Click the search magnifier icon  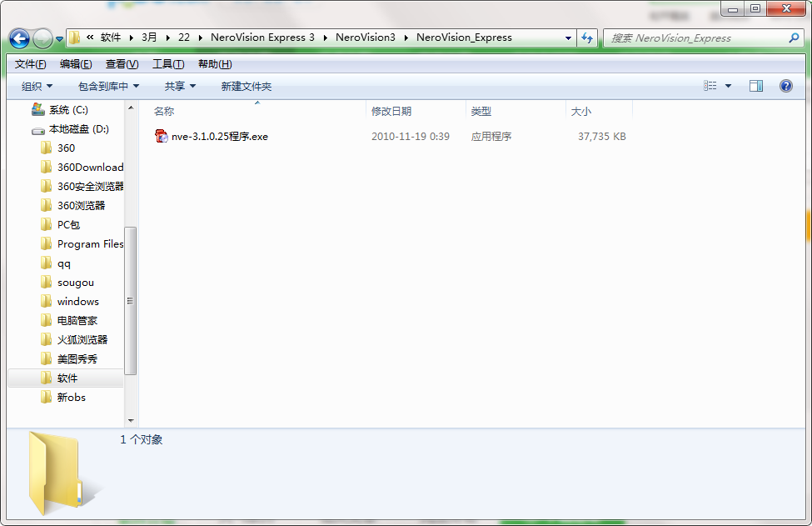coord(794,38)
